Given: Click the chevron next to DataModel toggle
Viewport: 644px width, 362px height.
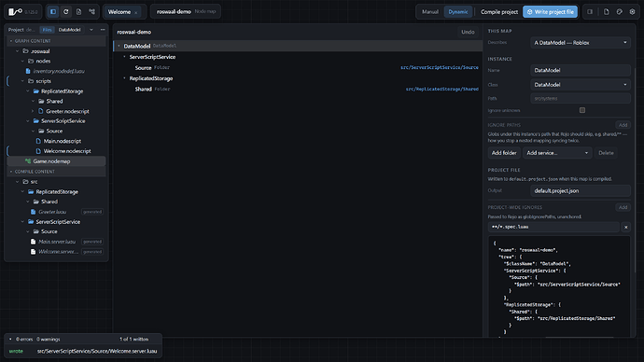Looking at the screenshot, I should (91, 30).
